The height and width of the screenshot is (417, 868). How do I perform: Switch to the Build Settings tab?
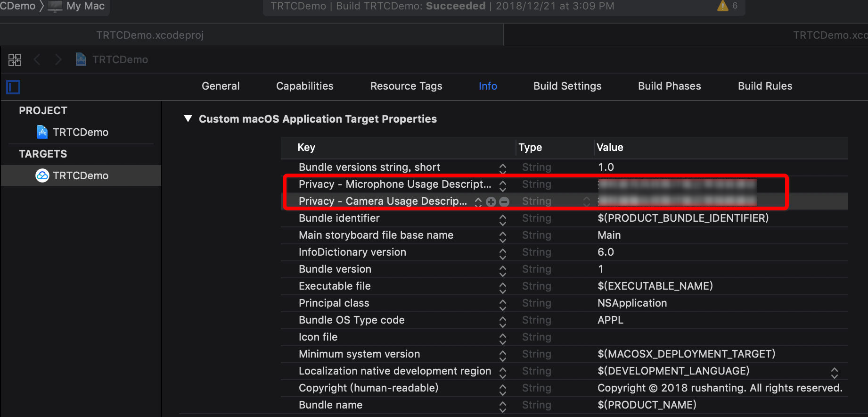(567, 86)
